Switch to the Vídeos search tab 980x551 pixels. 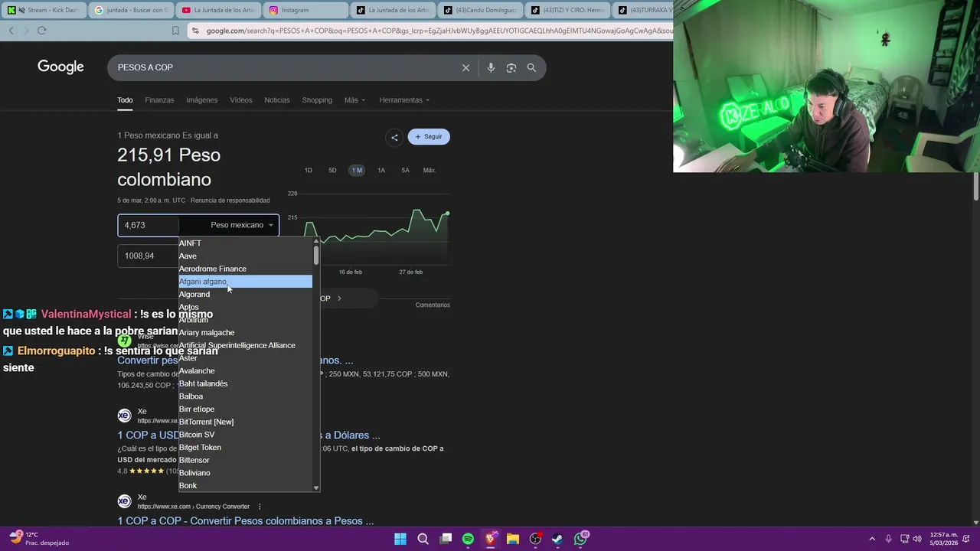(x=241, y=100)
